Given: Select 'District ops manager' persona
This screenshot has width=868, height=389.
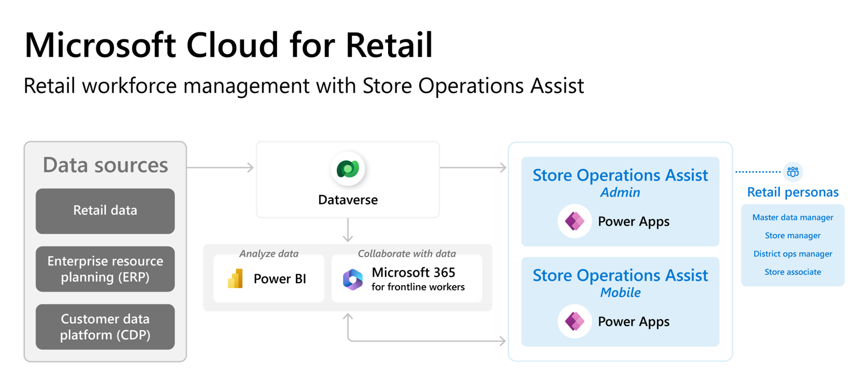Looking at the screenshot, I should click(x=793, y=254).
